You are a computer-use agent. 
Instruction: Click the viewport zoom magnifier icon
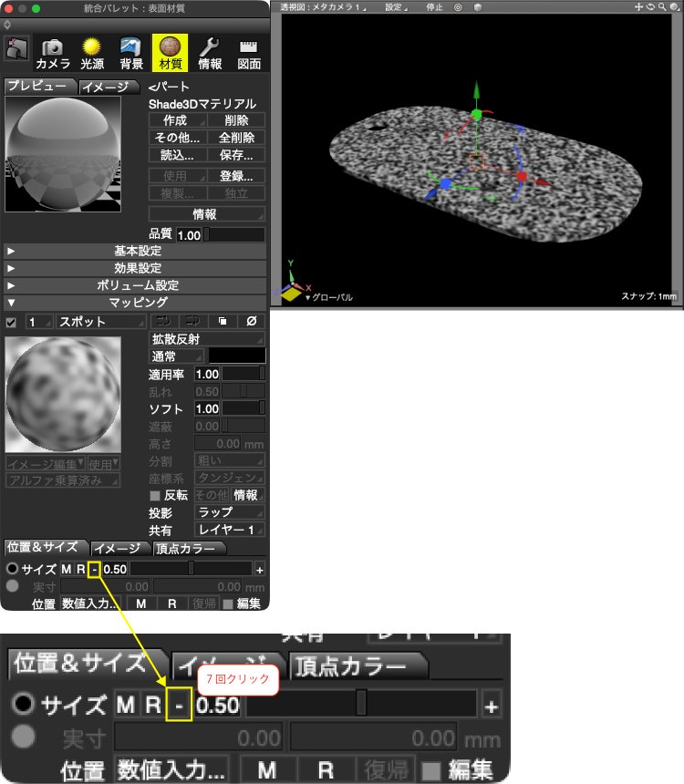click(662, 7)
